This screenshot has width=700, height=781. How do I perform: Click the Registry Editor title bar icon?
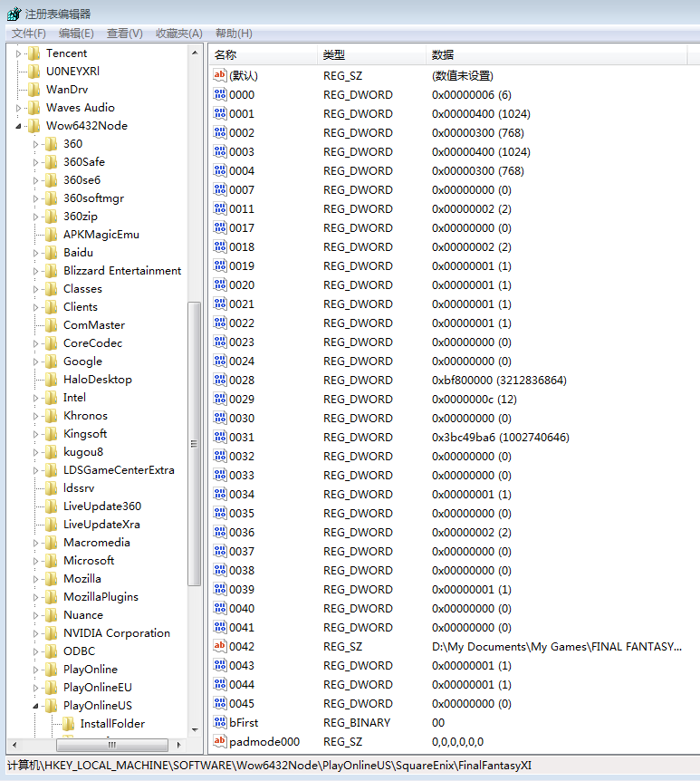(x=14, y=14)
